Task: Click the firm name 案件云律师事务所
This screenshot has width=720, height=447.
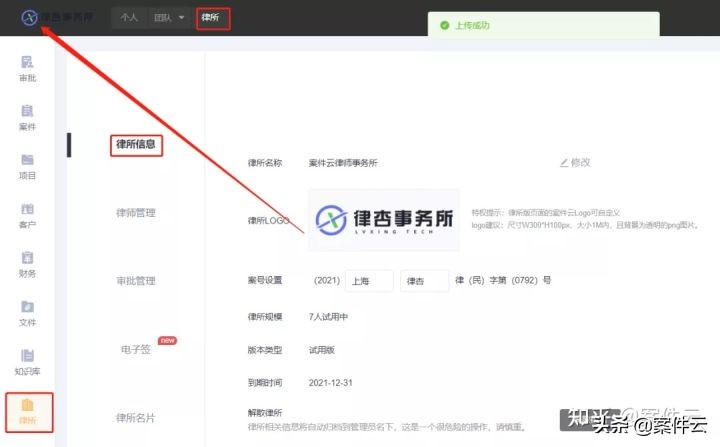Action: coord(343,163)
